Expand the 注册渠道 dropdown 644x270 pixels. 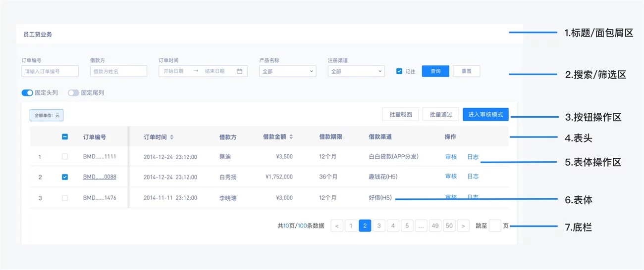tap(356, 71)
